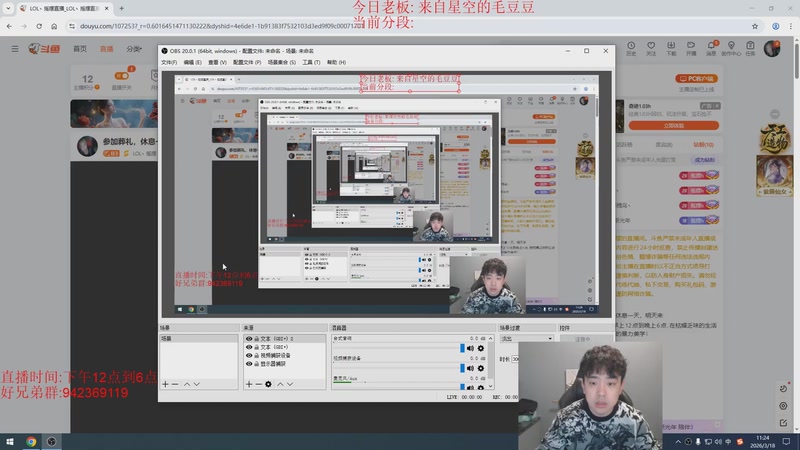Toggle visibility of the 文本 (GDI+) source
The width and height of the screenshot is (800, 450).
(249, 347)
